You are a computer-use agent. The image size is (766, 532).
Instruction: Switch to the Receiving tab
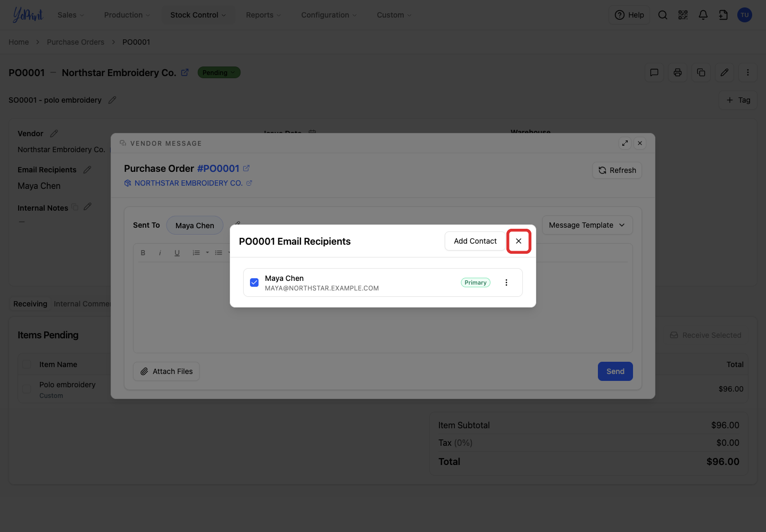(30, 304)
